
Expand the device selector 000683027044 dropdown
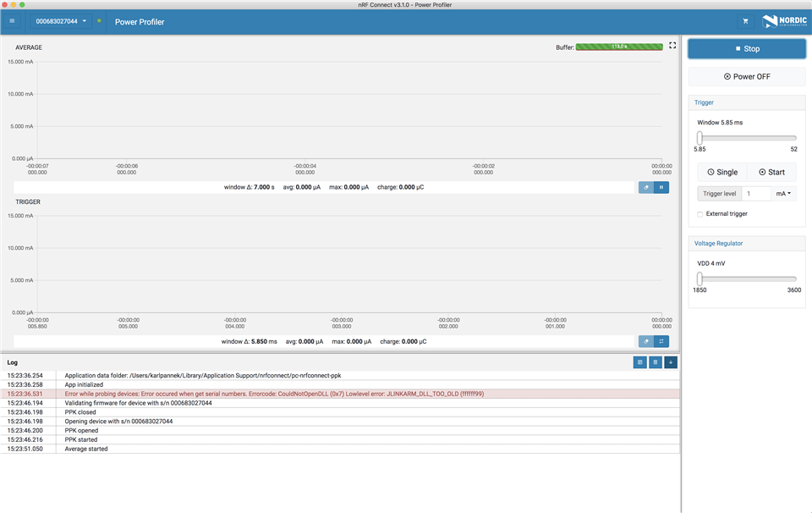(x=61, y=21)
